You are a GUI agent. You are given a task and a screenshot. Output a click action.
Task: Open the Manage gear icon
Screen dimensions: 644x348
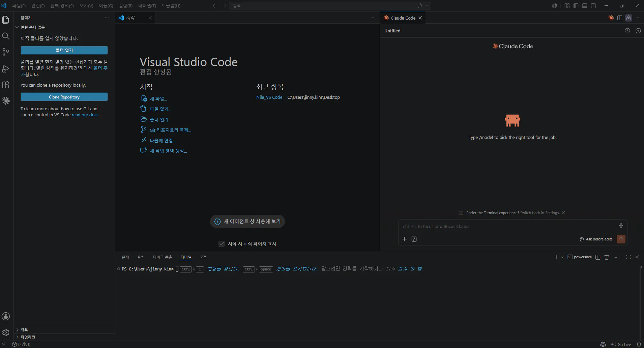[6, 332]
